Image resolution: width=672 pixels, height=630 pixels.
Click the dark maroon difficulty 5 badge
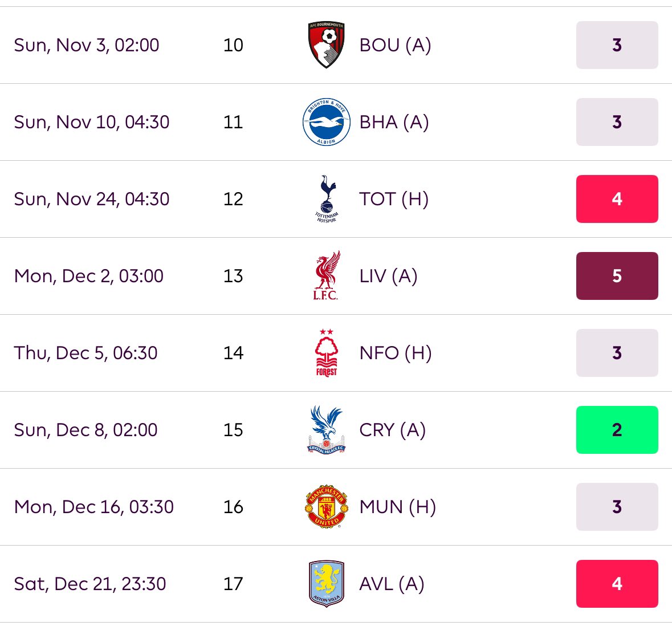tap(617, 276)
